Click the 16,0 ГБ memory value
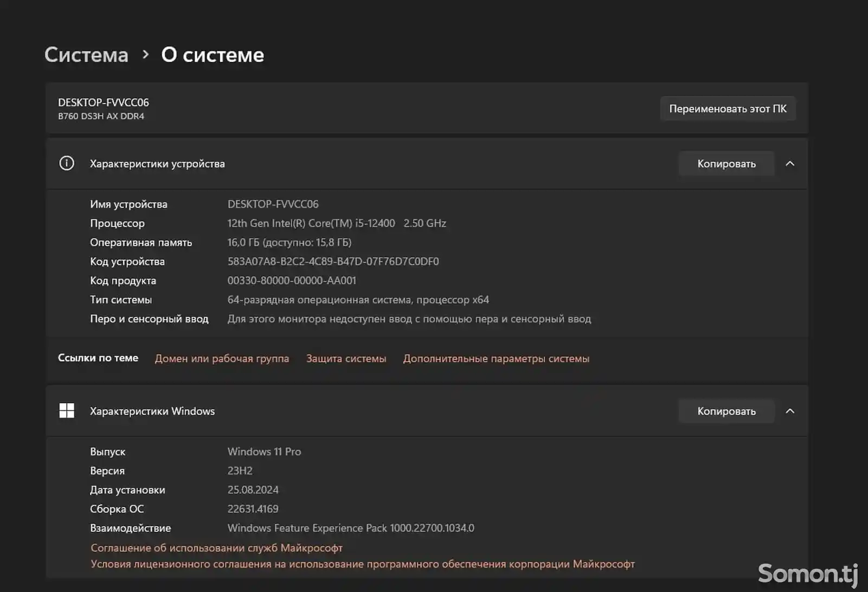 pyautogui.click(x=290, y=242)
